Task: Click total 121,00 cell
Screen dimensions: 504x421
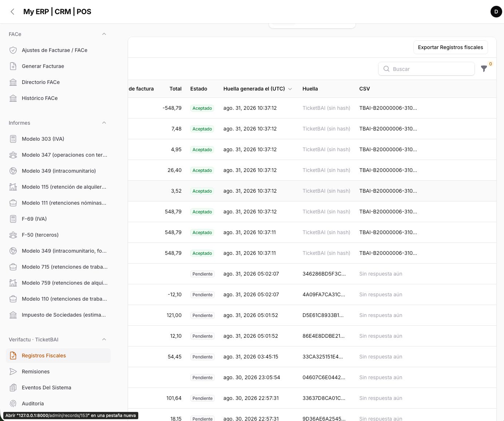Action: click(174, 315)
